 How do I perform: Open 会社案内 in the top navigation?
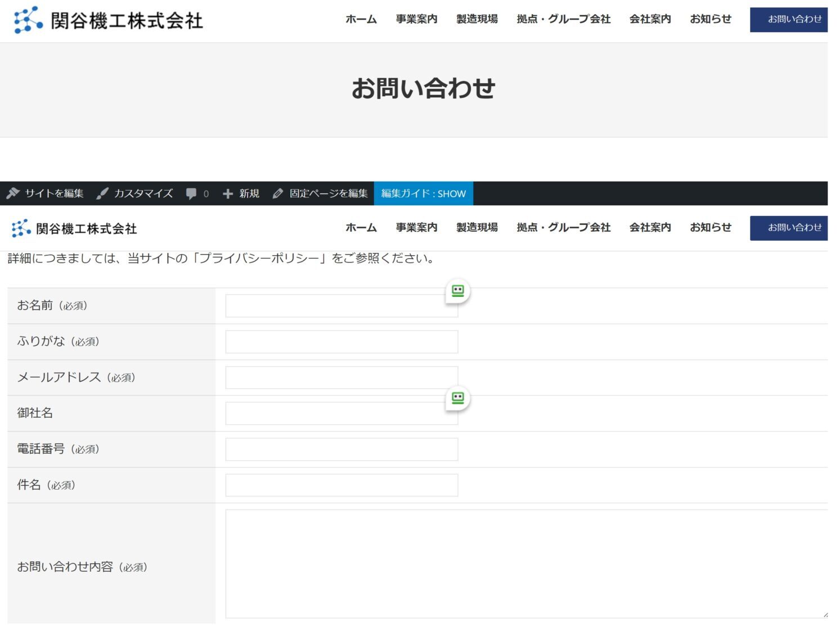tap(650, 19)
